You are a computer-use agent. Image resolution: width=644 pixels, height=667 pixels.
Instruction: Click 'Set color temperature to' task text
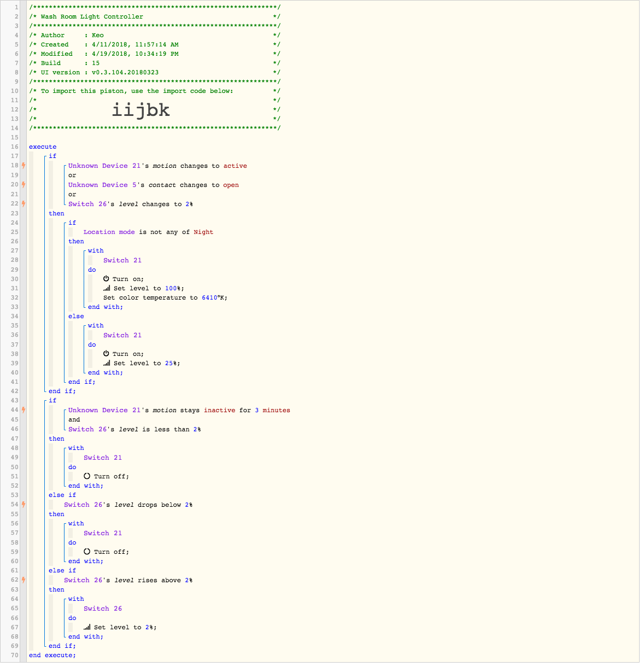point(150,297)
